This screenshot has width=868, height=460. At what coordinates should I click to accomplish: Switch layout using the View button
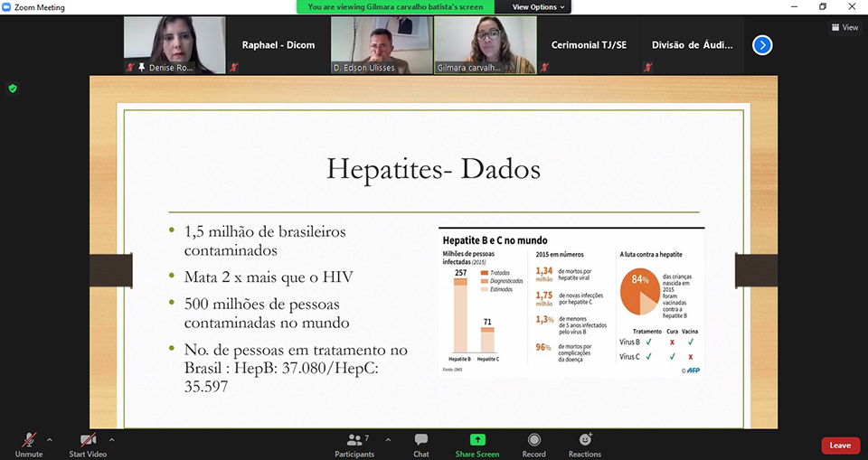click(844, 27)
